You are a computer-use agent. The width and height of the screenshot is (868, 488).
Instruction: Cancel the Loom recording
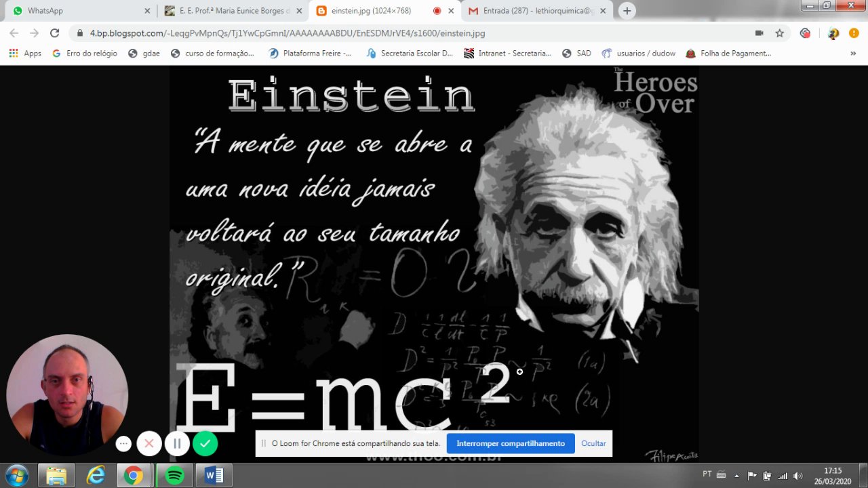[149, 444]
